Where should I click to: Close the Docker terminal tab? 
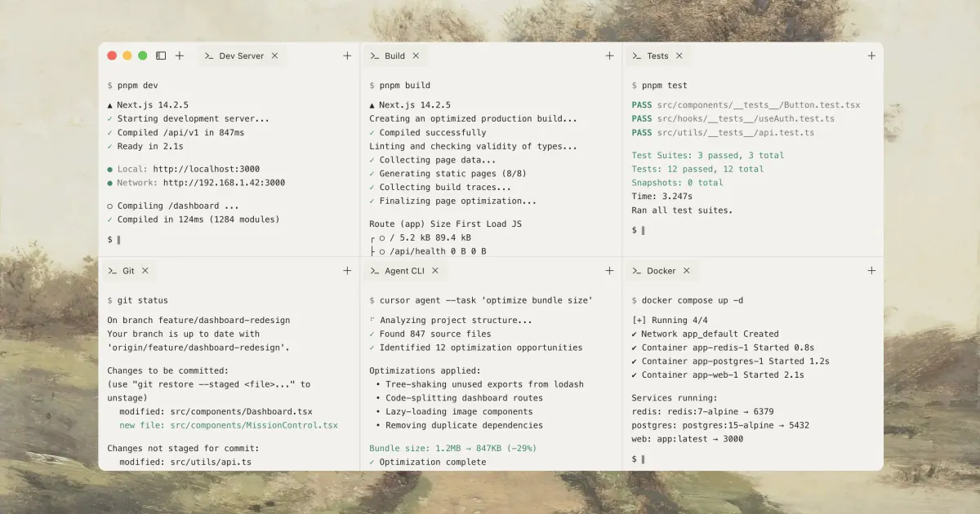pyautogui.click(x=687, y=271)
